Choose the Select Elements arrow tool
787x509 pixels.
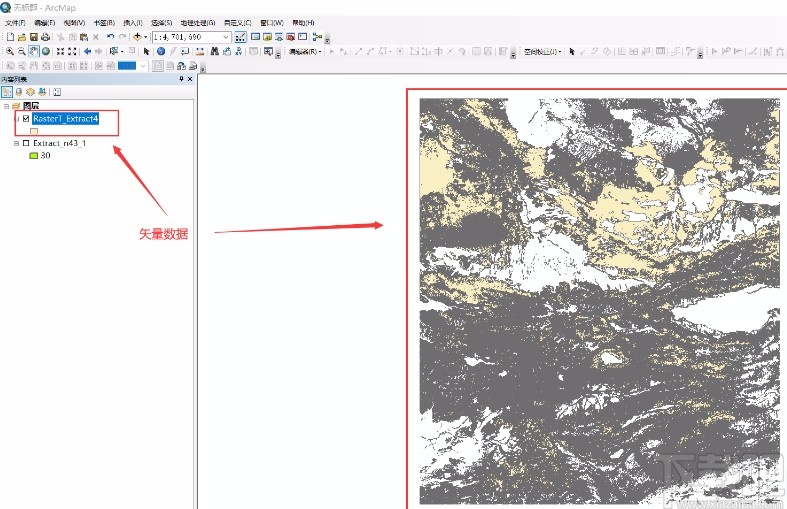(x=147, y=51)
